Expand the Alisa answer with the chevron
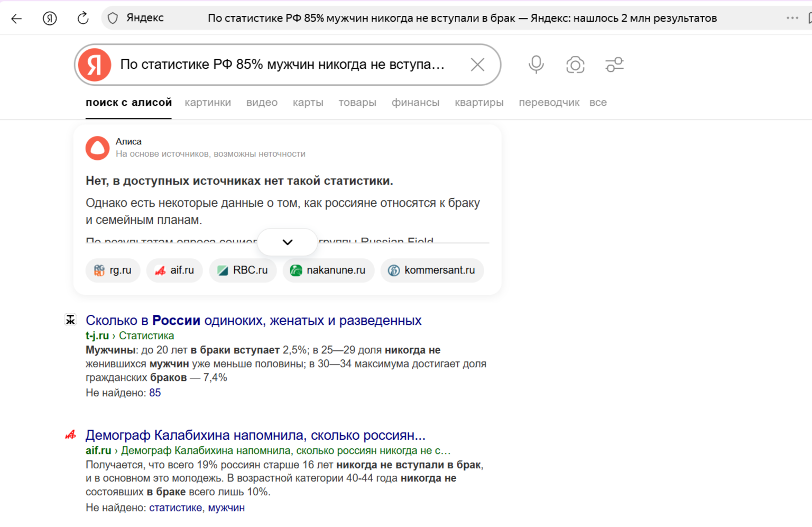812x527 pixels. tap(287, 242)
